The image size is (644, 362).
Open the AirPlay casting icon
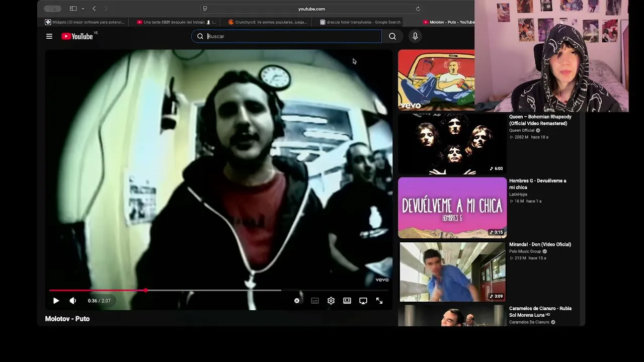[363, 301]
